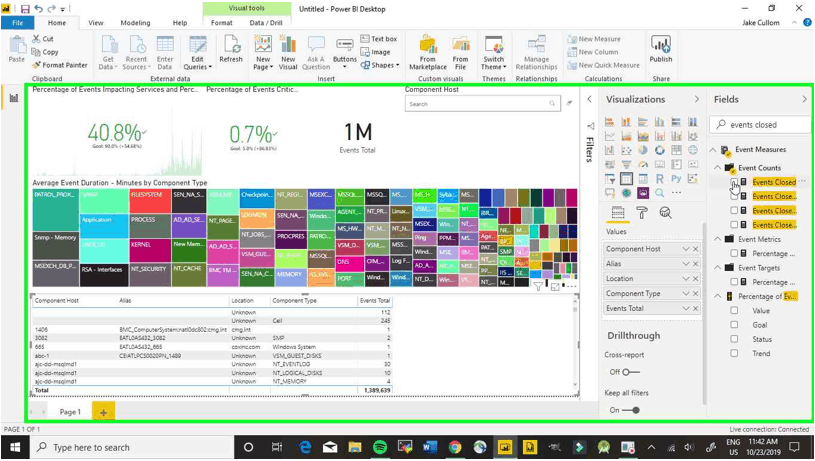This screenshot has width=815, height=461.
Task: Collapse the Visualizations pane arrow
Action: (696, 99)
